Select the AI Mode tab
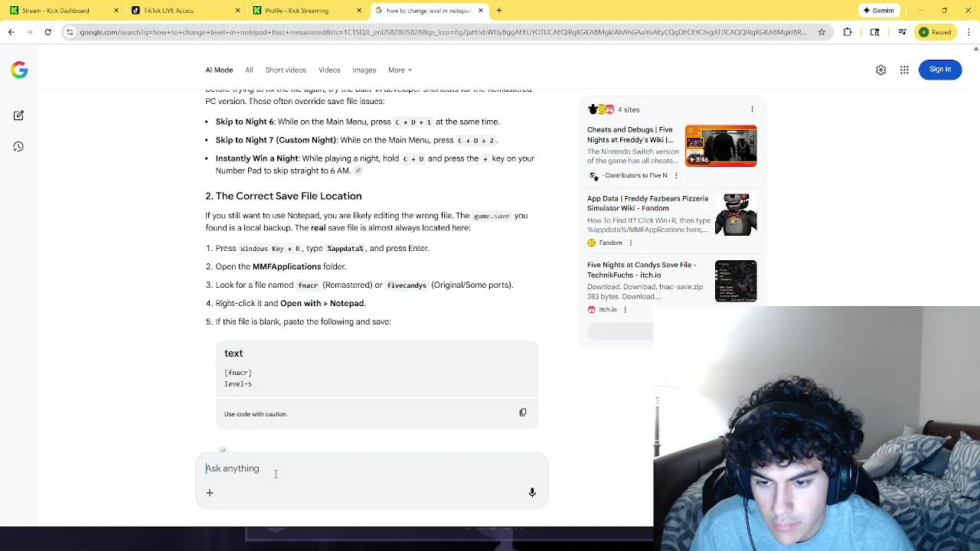 219,70
